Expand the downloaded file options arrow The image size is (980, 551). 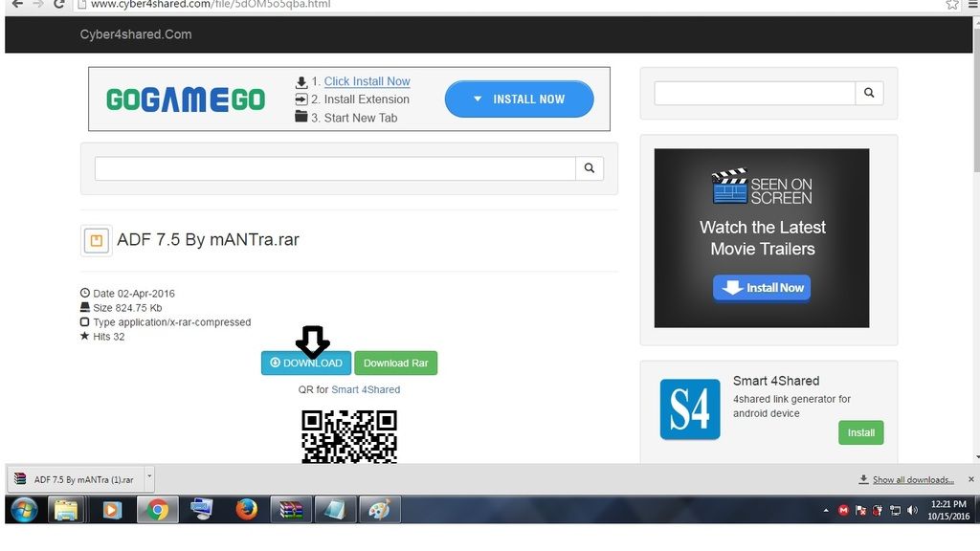tap(149, 477)
